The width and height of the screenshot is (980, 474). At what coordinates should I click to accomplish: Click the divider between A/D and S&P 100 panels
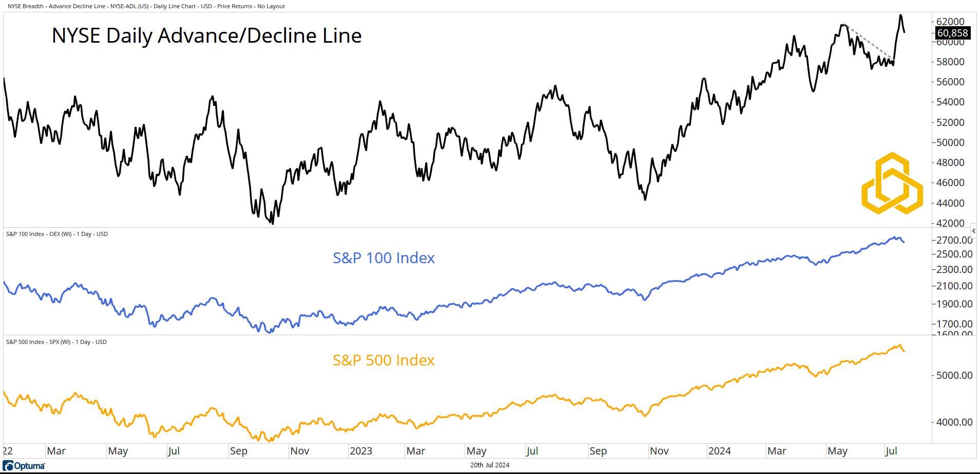tap(462, 228)
